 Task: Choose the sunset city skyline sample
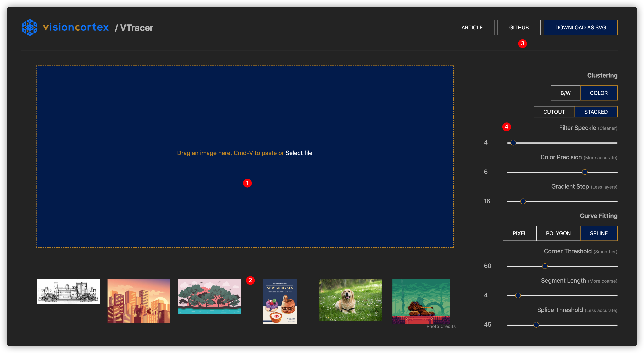point(139,301)
